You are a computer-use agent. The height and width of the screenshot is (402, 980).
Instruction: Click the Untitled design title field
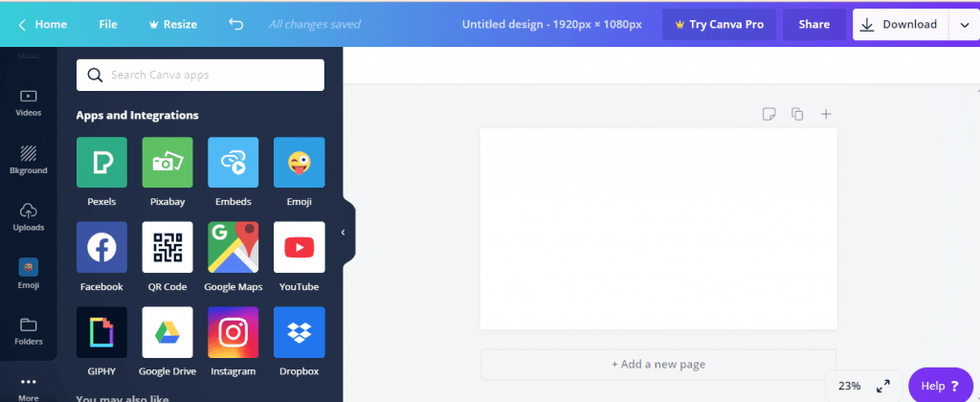click(x=552, y=24)
